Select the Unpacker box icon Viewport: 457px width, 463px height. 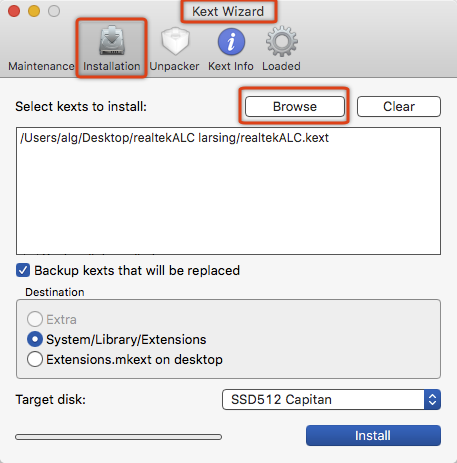coord(175,42)
